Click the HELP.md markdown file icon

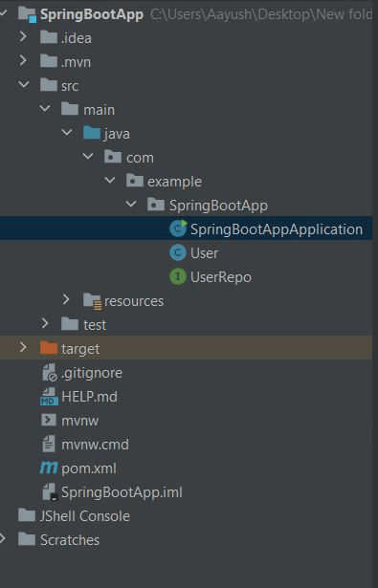(x=49, y=397)
